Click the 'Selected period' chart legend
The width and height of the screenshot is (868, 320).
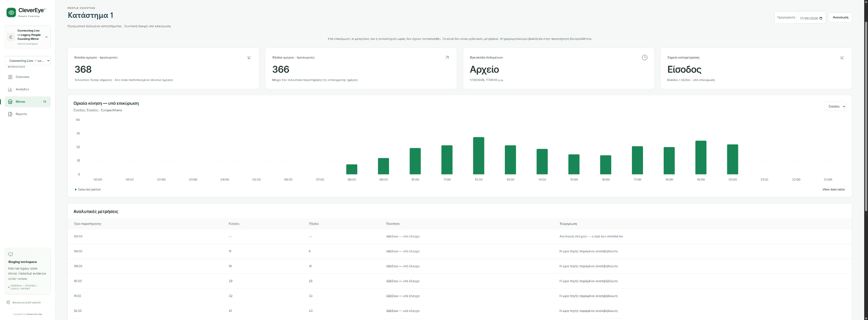[88, 189]
